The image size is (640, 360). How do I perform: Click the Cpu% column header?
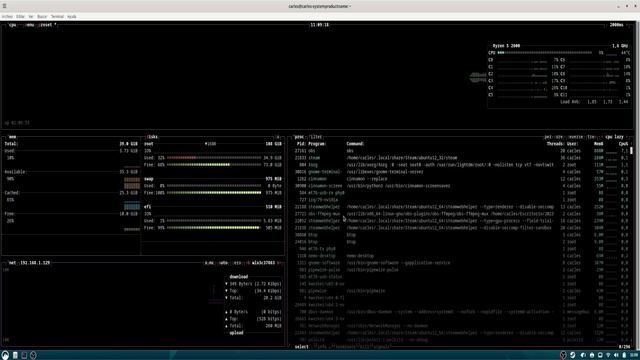click(623, 144)
